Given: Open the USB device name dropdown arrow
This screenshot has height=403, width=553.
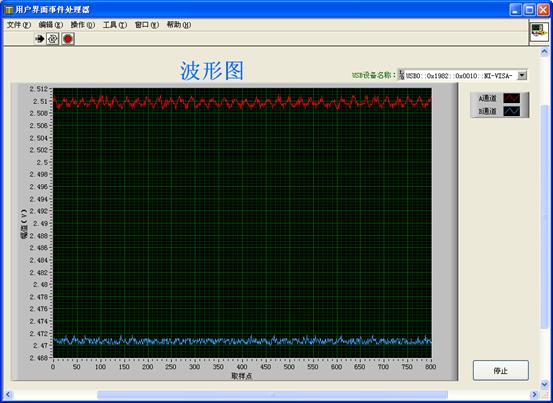Looking at the screenshot, I should (x=522, y=75).
